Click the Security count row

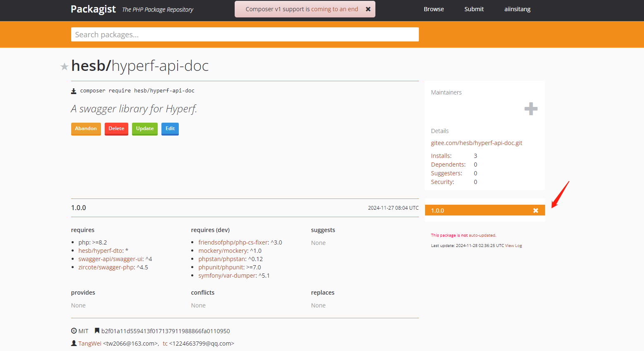(x=454, y=182)
